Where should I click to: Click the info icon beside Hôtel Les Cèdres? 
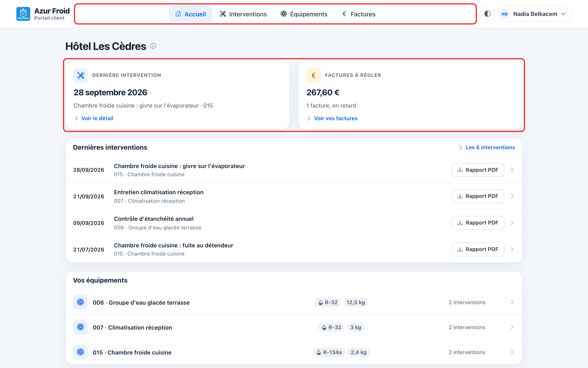click(153, 46)
